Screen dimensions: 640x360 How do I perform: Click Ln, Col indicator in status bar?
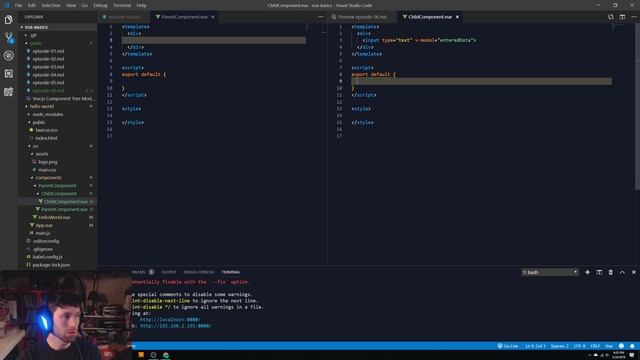(535, 346)
